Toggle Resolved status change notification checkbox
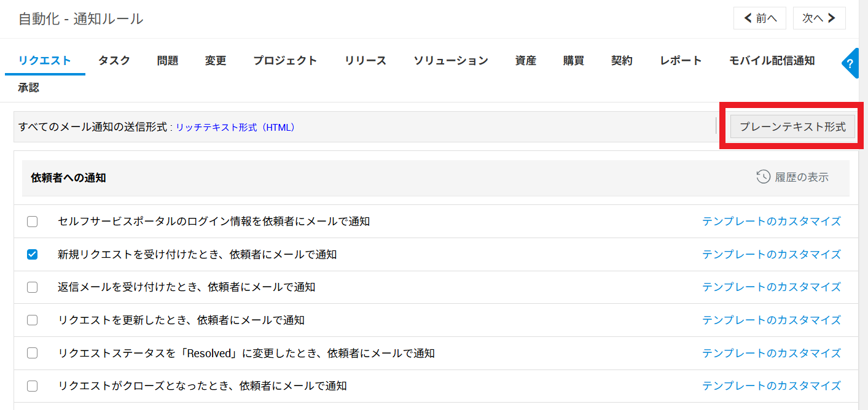 (x=33, y=353)
